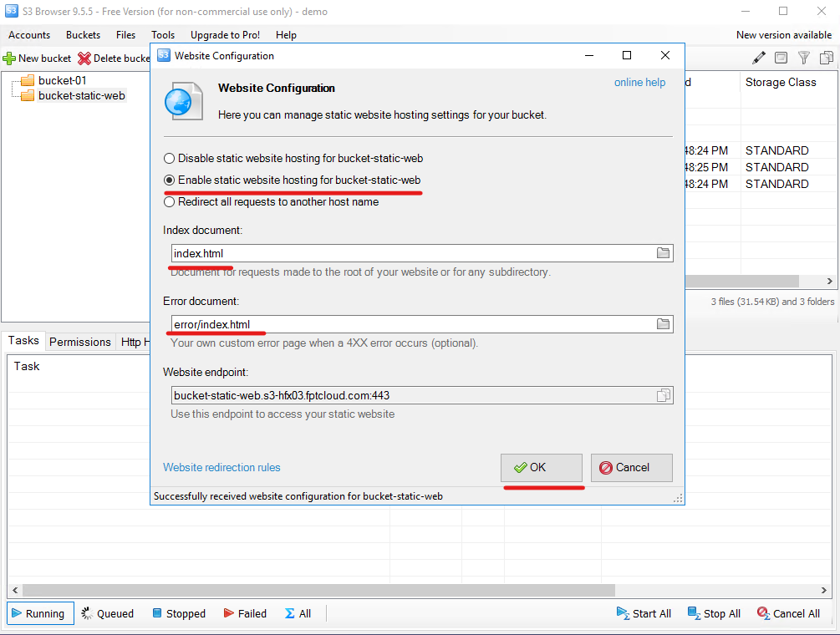Click the pencil edit icon in toolbar

(758, 58)
